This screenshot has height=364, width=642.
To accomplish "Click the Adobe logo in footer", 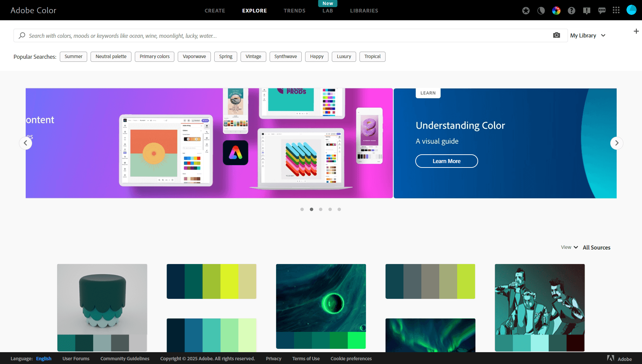I will tap(619, 359).
